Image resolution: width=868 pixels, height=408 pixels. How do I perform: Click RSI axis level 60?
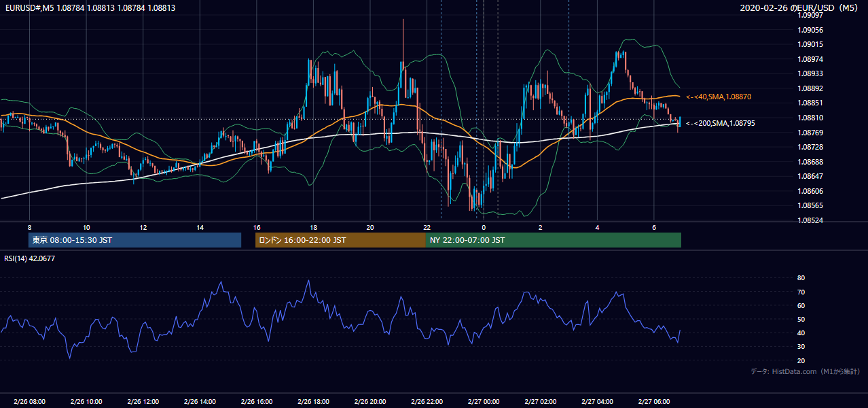coord(801,305)
